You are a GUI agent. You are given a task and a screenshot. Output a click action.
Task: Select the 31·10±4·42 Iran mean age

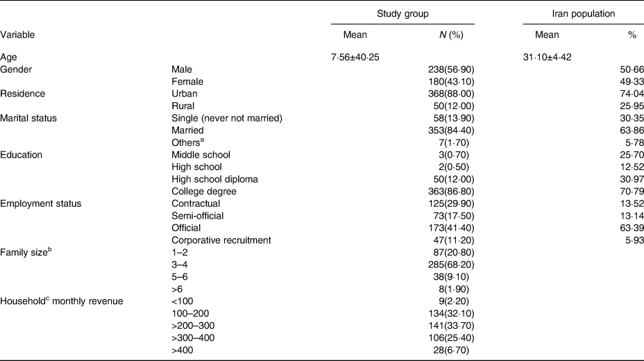pos(553,57)
